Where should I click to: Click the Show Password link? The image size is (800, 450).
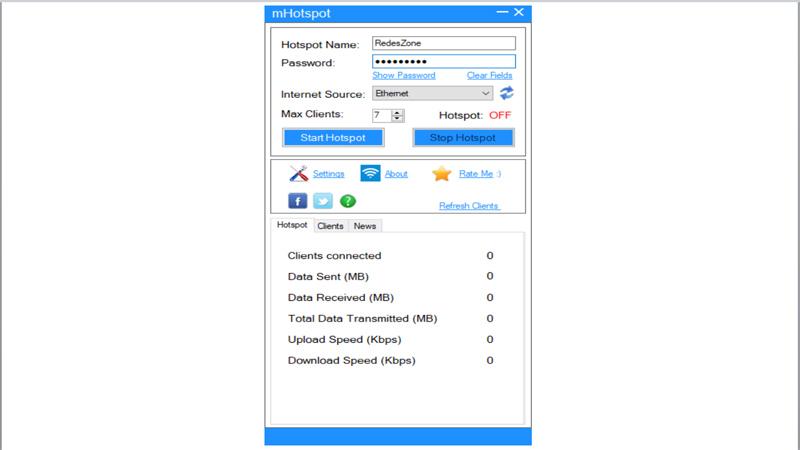(x=404, y=75)
